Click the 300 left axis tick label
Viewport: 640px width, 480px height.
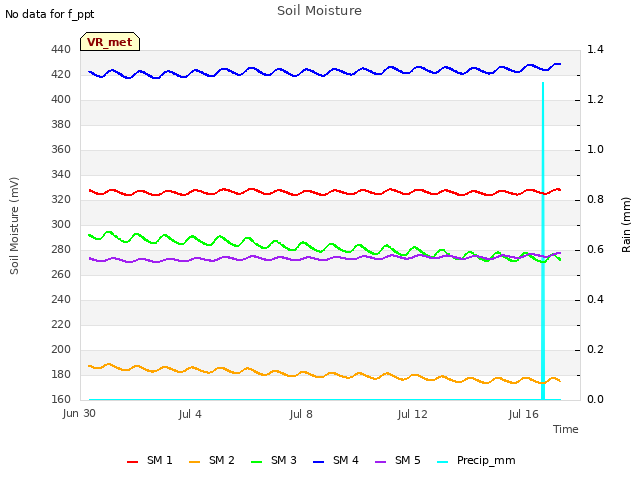pyautogui.click(x=61, y=224)
